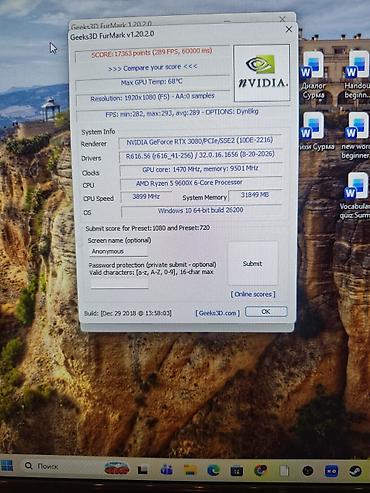Click the search highlight picture in taskbar
The height and width of the screenshot is (493, 370).
(x=116, y=468)
